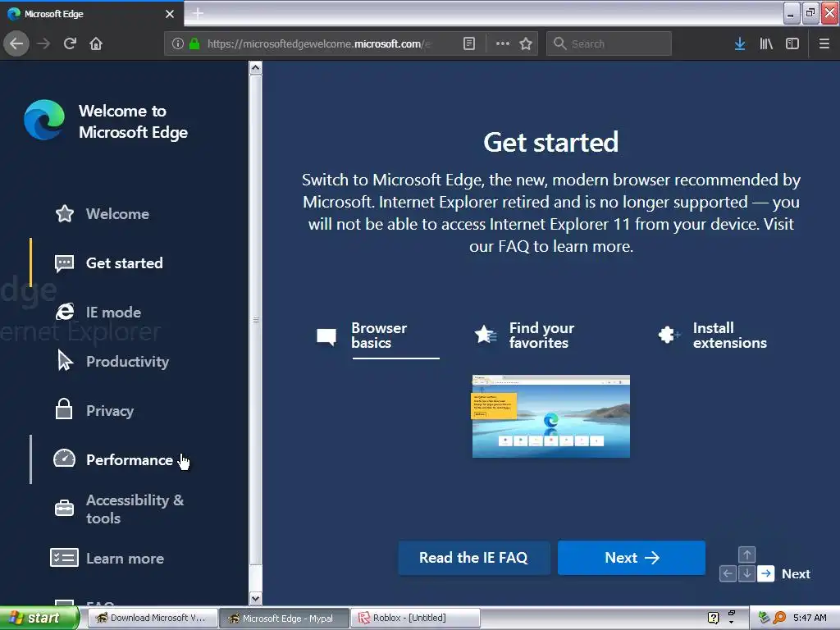The height and width of the screenshot is (630, 840).
Task: Toggle reader view icon in the address bar
Action: click(x=468, y=43)
